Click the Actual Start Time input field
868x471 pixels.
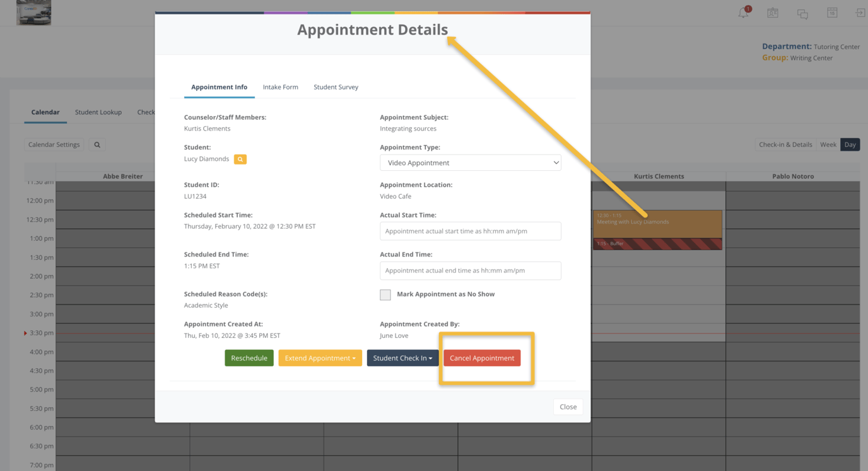pyautogui.click(x=470, y=231)
